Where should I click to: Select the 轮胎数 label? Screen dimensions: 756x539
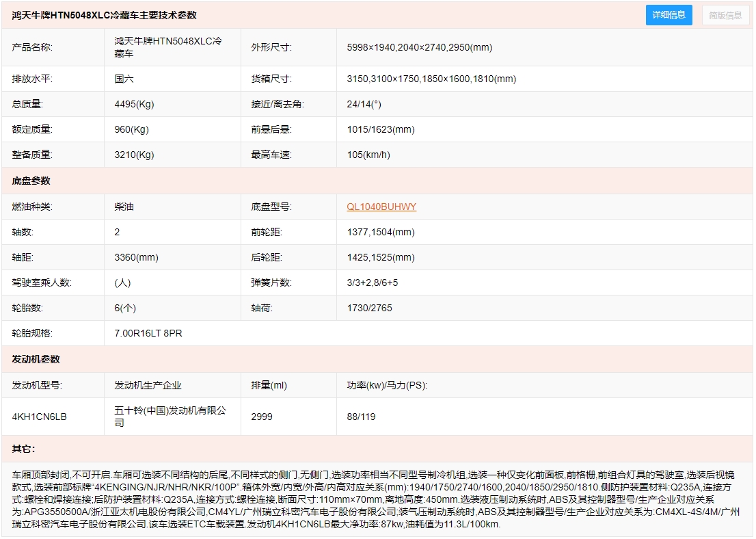pyautogui.click(x=27, y=308)
